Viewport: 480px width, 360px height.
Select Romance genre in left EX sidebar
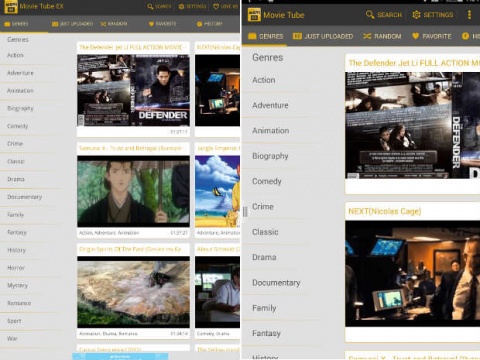tap(19, 303)
